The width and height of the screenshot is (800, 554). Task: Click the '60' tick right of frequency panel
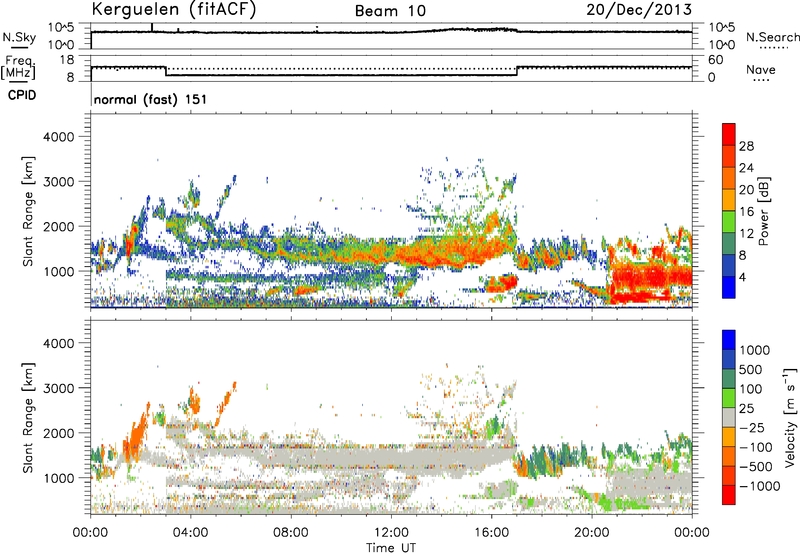click(715, 60)
